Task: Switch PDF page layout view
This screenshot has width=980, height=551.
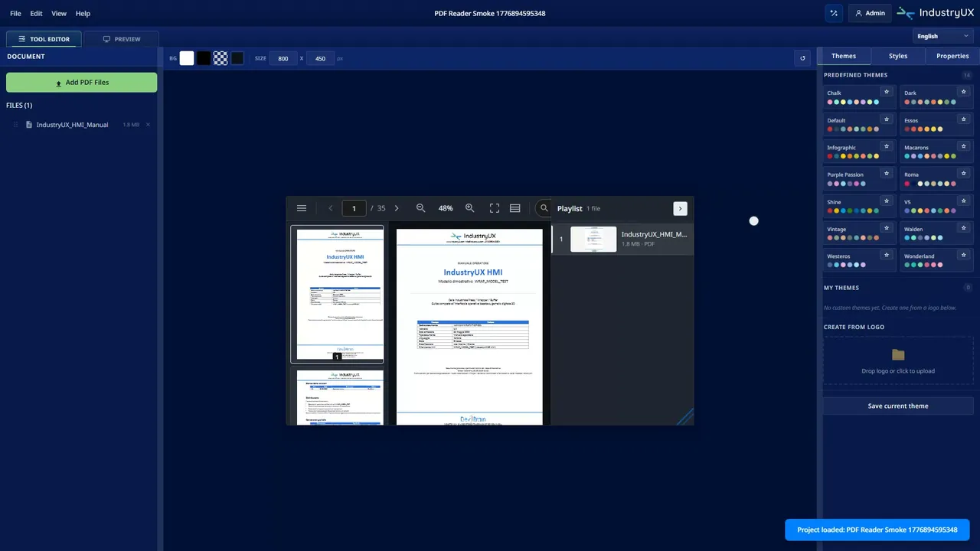Action: coord(515,208)
